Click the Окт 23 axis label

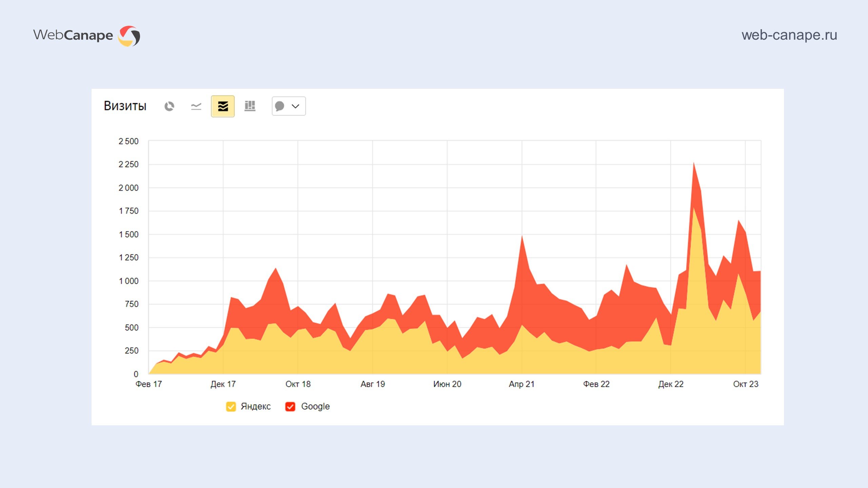746,384
